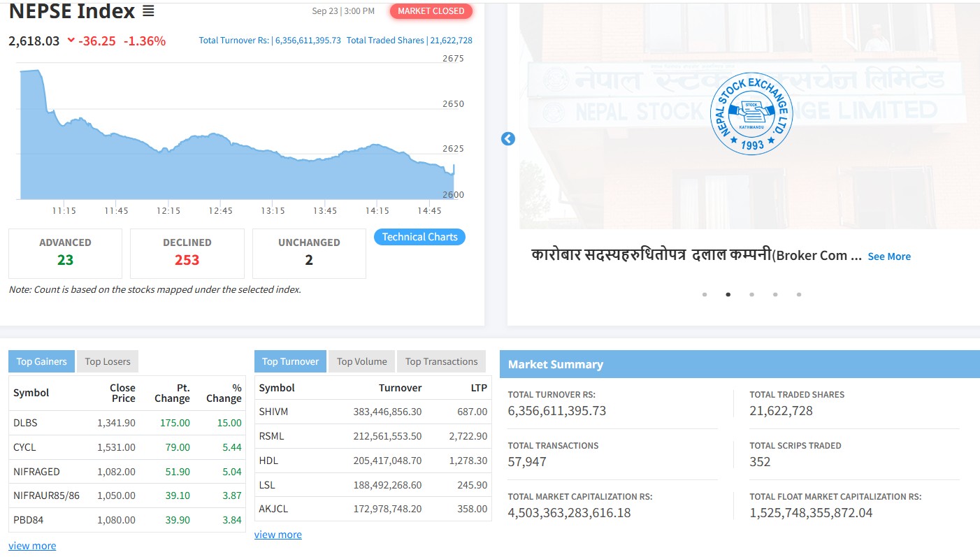Open Technical Charts
This screenshot has height=557, width=980.
pos(419,237)
